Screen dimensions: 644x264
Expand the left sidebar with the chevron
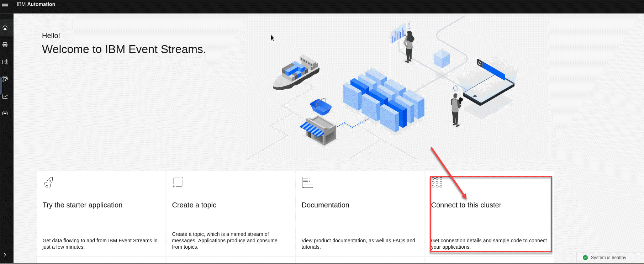pyautogui.click(x=5, y=255)
